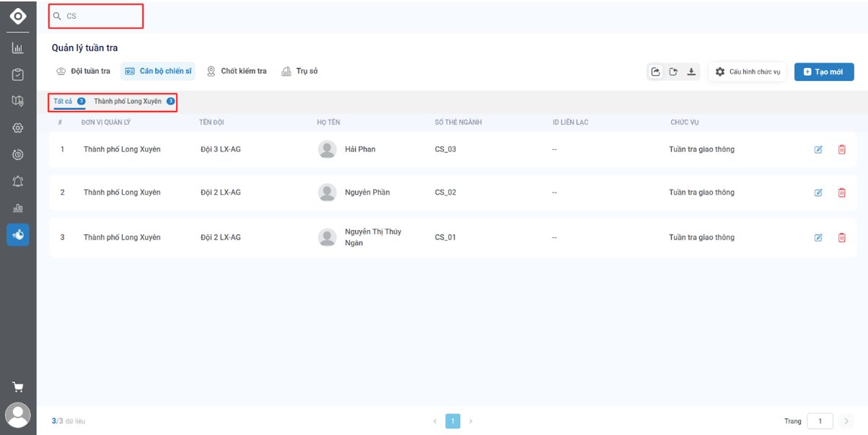Select the Tất cả filter tab

coord(69,101)
